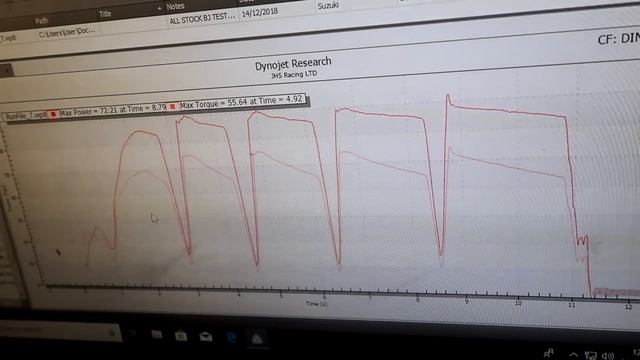Image resolution: width=640 pixels, height=360 pixels.
Task: Click the 11 tick on time axis
Action: (x=572, y=304)
